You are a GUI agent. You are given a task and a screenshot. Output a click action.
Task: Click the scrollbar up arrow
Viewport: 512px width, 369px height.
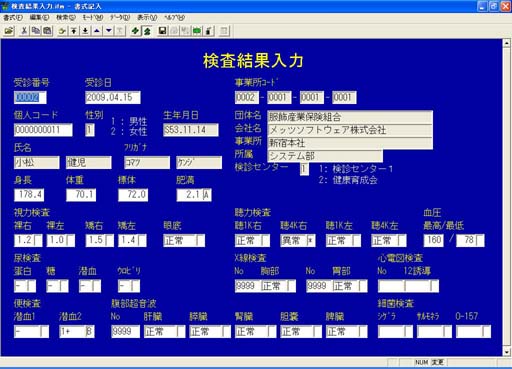(x=507, y=43)
